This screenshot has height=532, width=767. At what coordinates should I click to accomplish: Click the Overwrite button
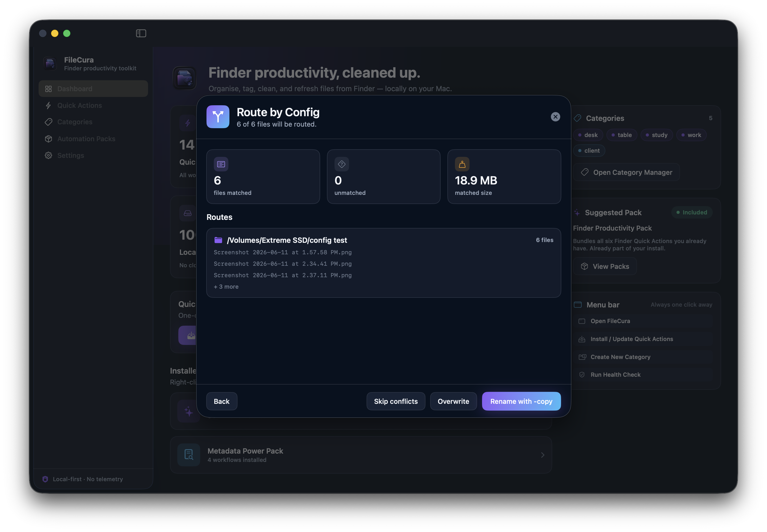coord(454,401)
